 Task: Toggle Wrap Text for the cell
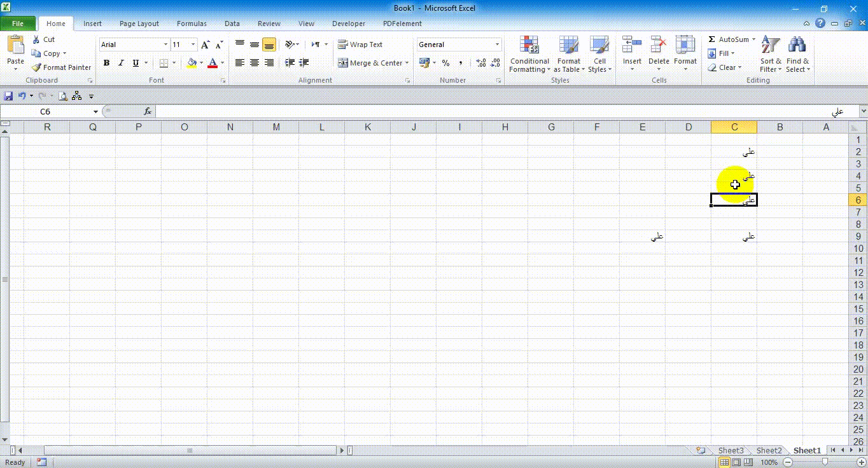pos(360,45)
